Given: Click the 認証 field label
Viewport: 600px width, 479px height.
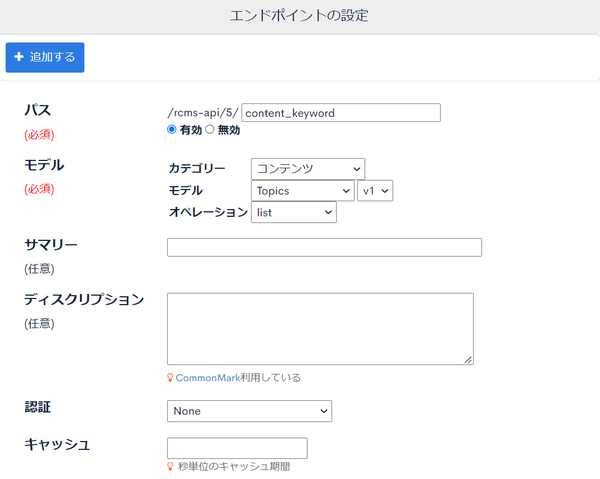Looking at the screenshot, I should [38, 407].
